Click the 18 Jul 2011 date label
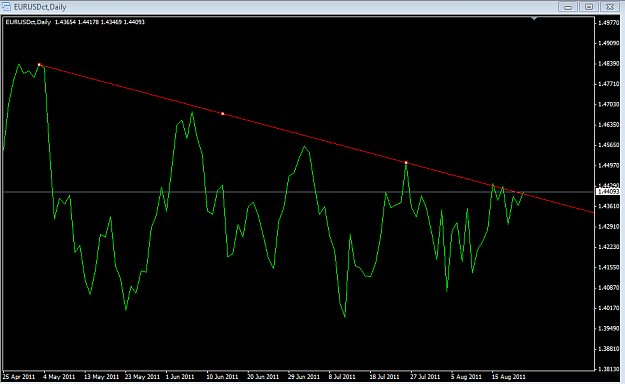The height and width of the screenshot is (384, 625). coord(384,377)
